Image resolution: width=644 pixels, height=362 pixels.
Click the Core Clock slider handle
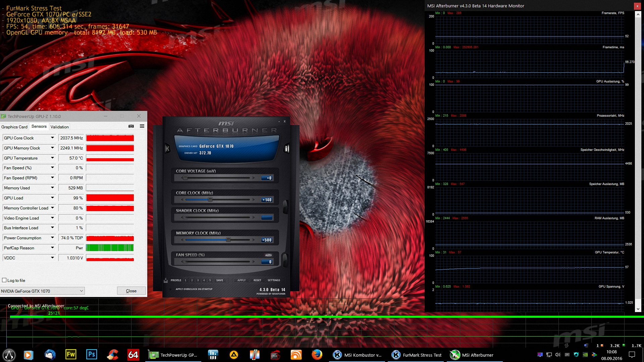coord(210,199)
